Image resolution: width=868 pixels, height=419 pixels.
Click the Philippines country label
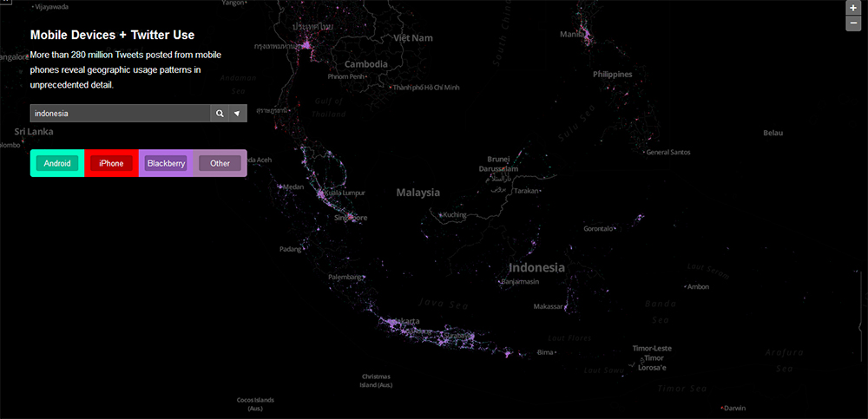pos(612,74)
